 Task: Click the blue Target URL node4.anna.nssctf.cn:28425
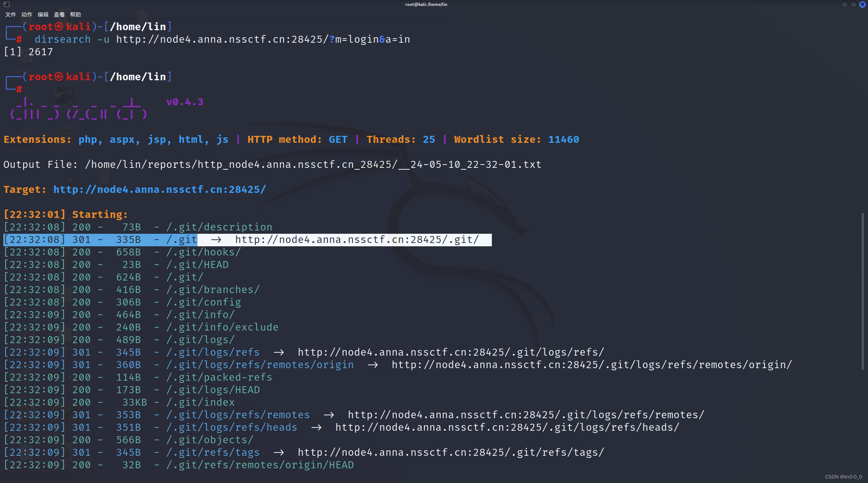(159, 190)
